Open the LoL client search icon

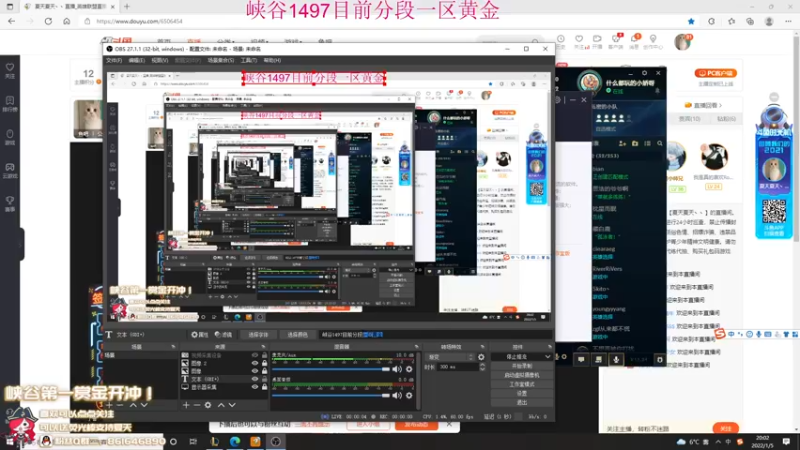point(660,144)
